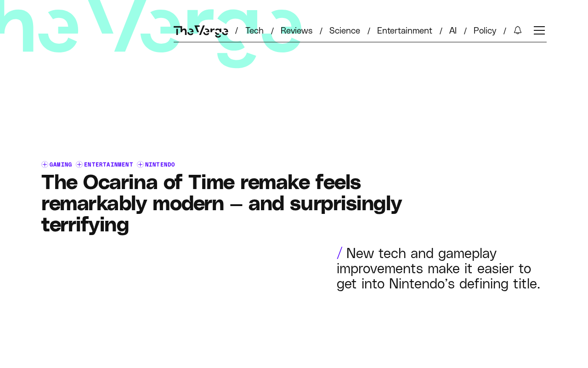Screen dimensions: 588x368
Task: Open the Tech section
Action: tap(254, 30)
